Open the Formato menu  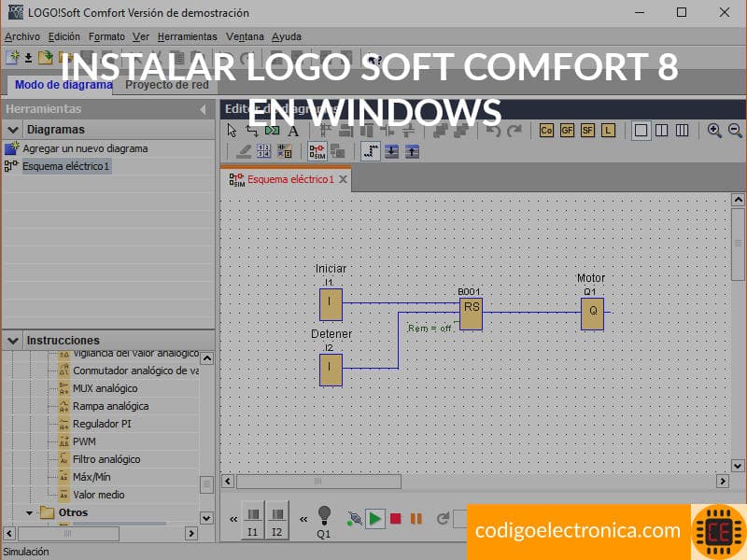pyautogui.click(x=106, y=36)
